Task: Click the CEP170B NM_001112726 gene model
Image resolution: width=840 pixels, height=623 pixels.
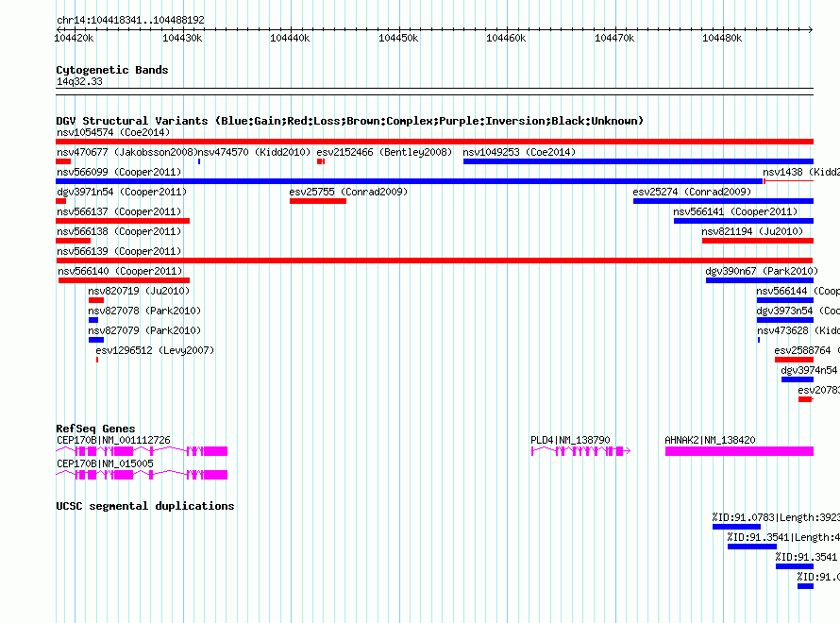Action: pyautogui.click(x=142, y=451)
